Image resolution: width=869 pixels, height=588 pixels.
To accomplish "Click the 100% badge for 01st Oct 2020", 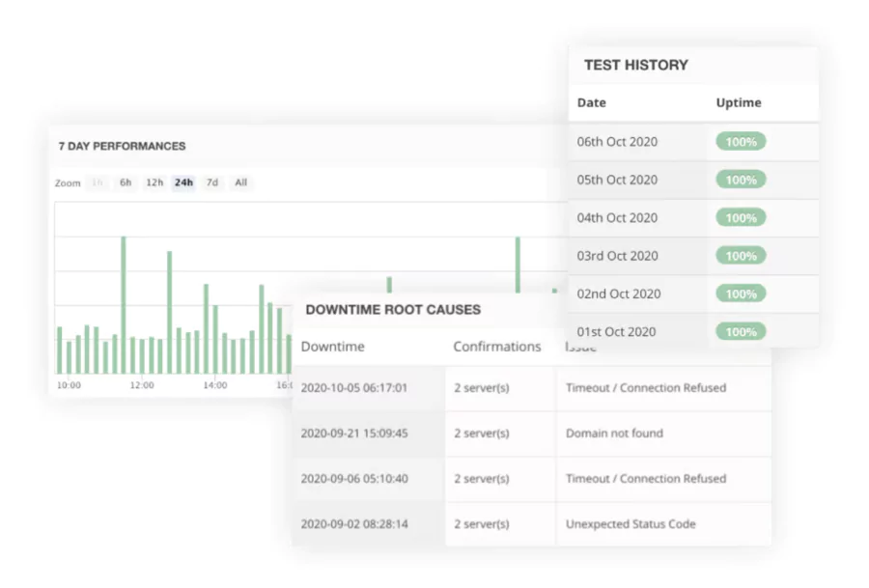I will [740, 331].
